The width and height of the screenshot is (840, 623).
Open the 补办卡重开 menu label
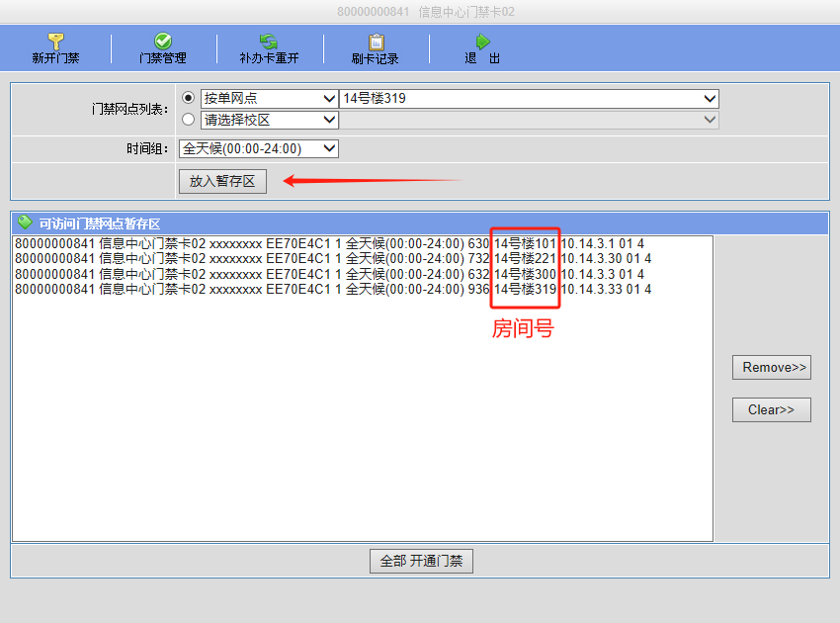tap(269, 58)
